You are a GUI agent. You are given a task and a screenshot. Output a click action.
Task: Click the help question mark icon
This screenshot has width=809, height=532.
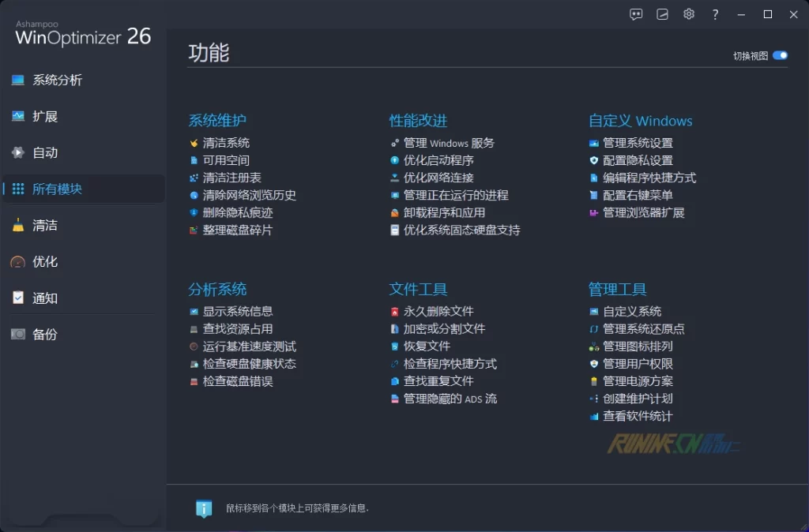click(715, 14)
